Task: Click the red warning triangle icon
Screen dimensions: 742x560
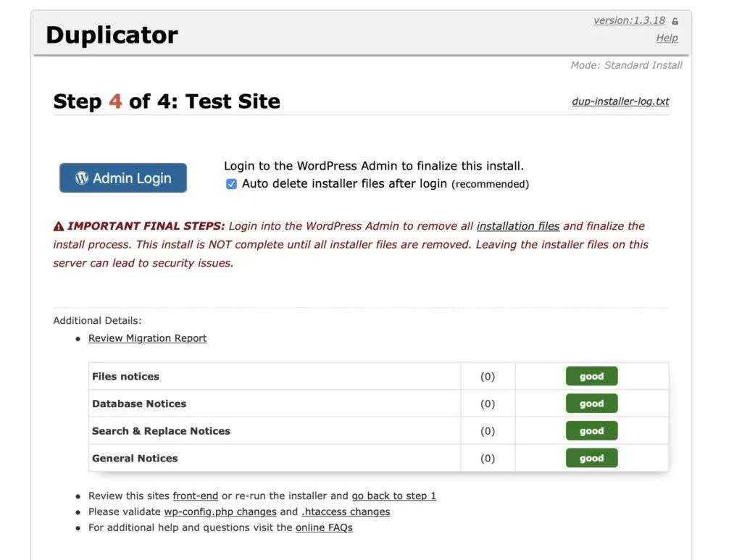Action: pos(59,227)
